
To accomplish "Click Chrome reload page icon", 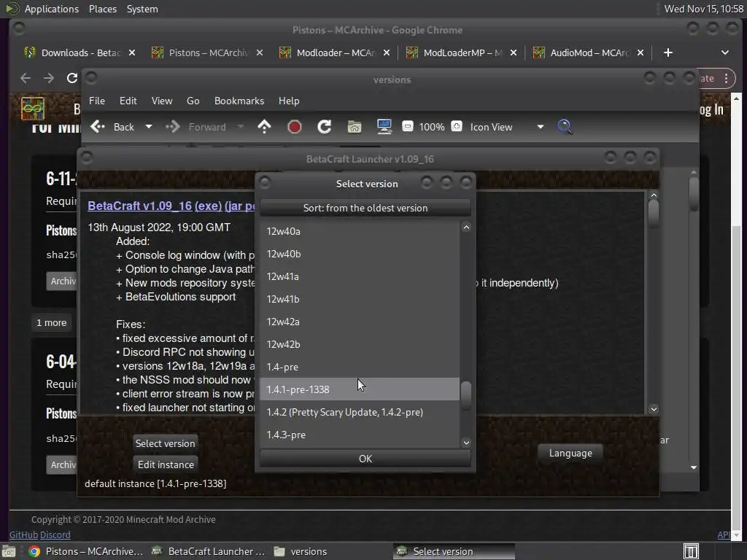I will 71,78.
